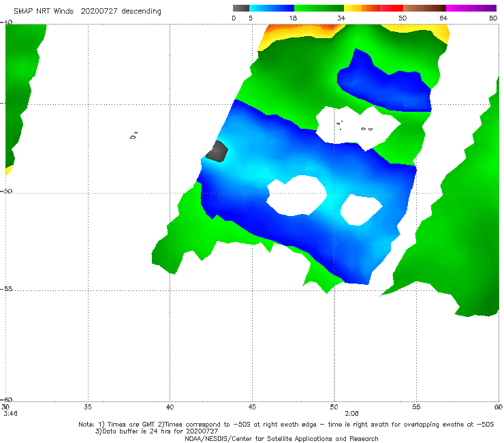Click the longitude axis label '45'
The height and width of the screenshot is (443, 504).
252,407
